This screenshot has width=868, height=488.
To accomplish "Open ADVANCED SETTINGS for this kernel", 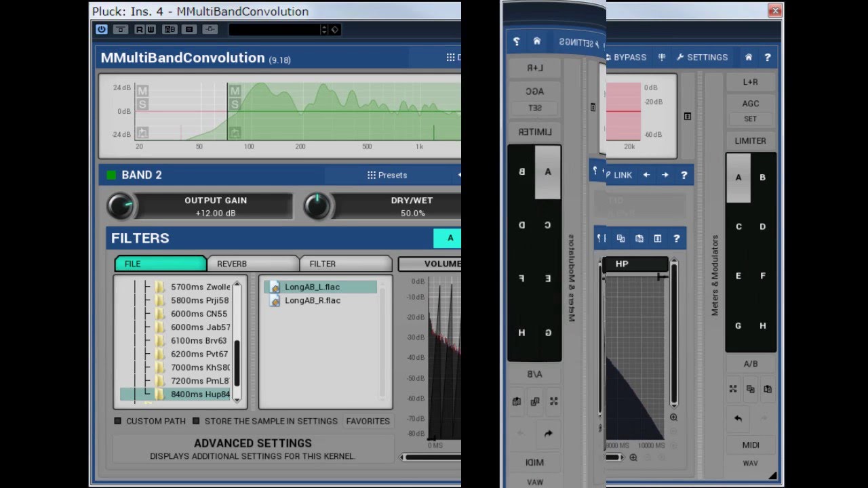I will point(253,449).
